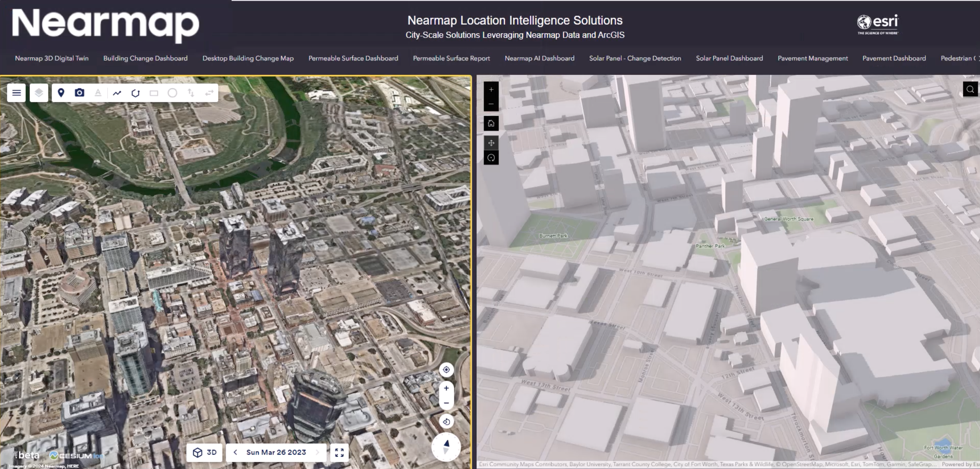The width and height of the screenshot is (980, 469).
Task: Switch to the Solar Panel Dashboard tab
Action: [729, 58]
